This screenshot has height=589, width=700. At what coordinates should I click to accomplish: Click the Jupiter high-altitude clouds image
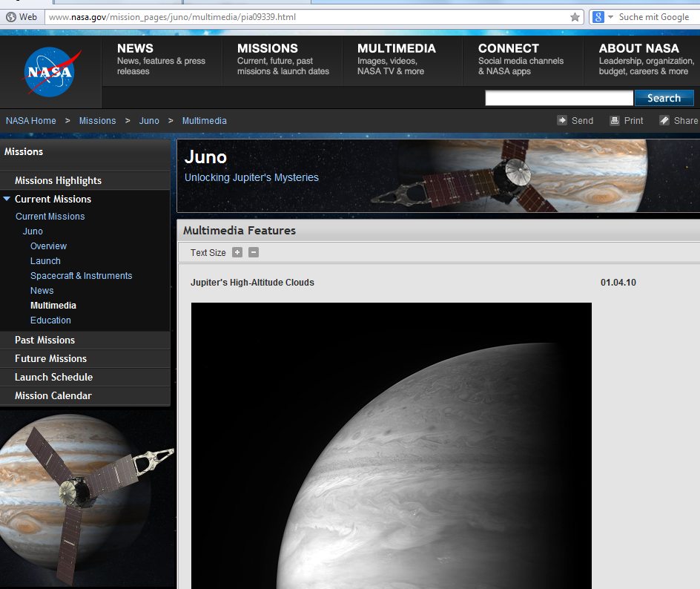[x=391, y=445]
